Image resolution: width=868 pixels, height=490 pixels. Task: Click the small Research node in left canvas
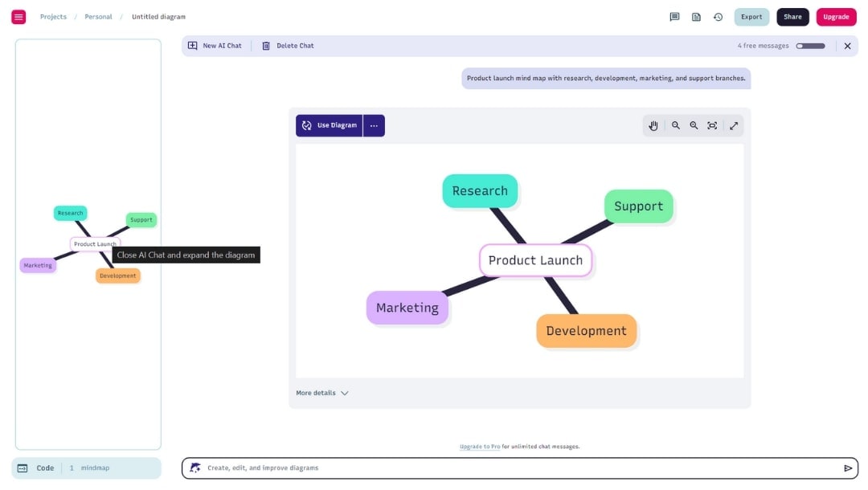[x=70, y=213]
